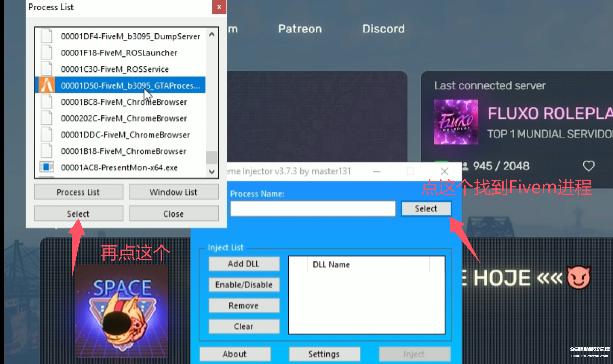Image resolution: width=613 pixels, height=364 pixels.
Task: Click file icon beside FiveM_ROSService
Action: (x=46, y=69)
